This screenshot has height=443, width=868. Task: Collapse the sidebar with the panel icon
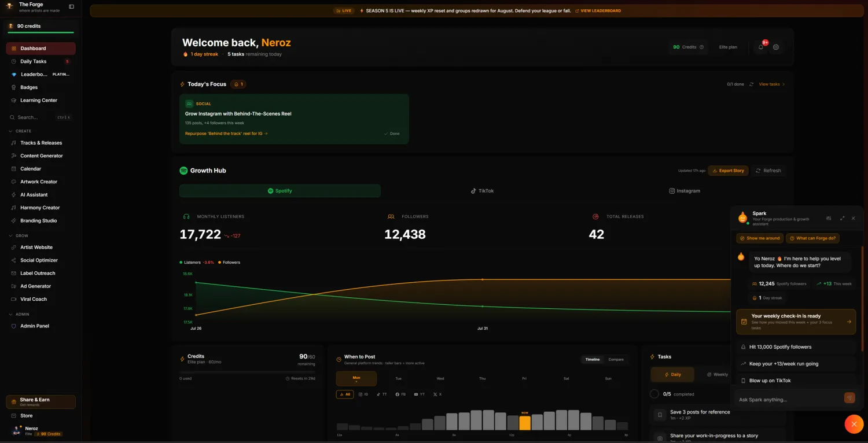[x=71, y=7]
